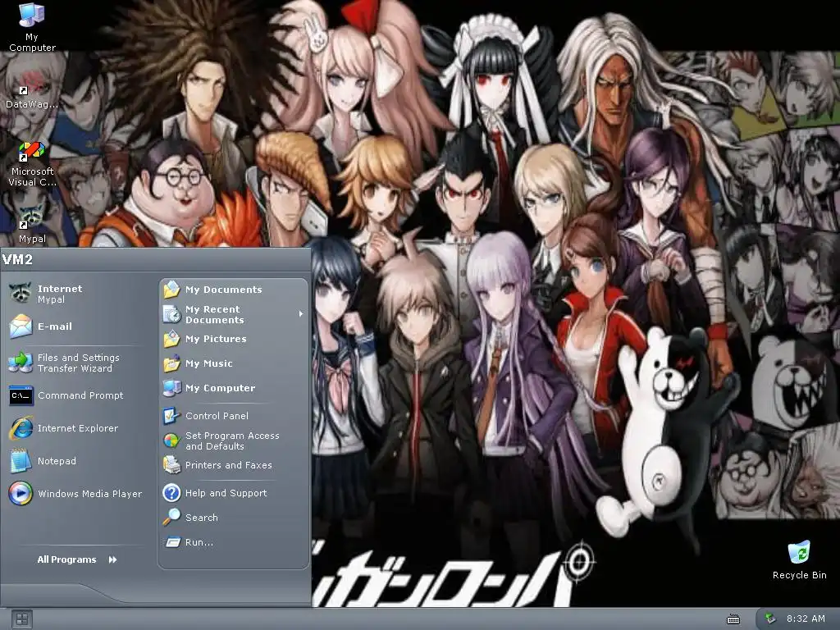Click the Windows Media Player icon

coord(21,493)
